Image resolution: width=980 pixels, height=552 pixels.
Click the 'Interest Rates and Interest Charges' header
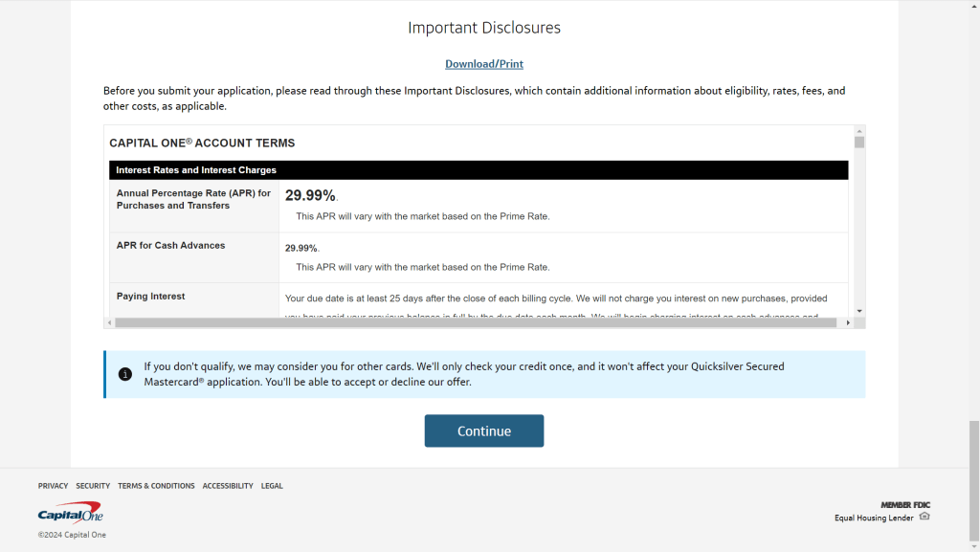point(195,170)
